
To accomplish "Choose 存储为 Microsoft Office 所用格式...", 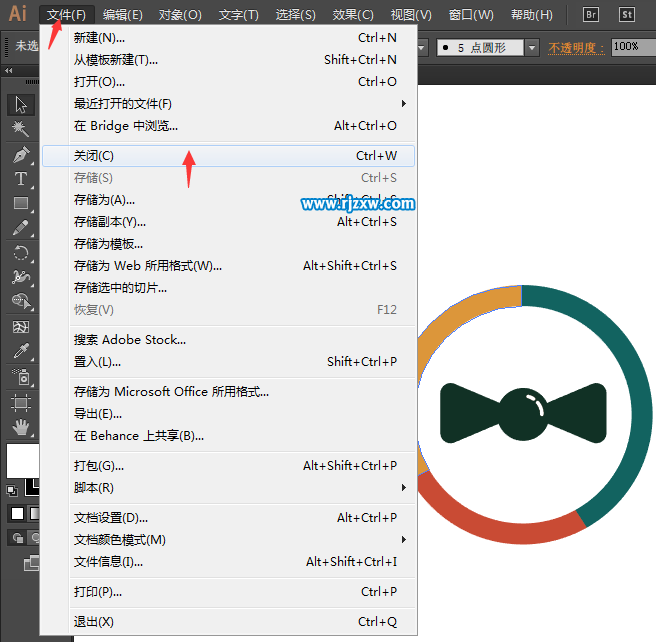I will (228, 392).
